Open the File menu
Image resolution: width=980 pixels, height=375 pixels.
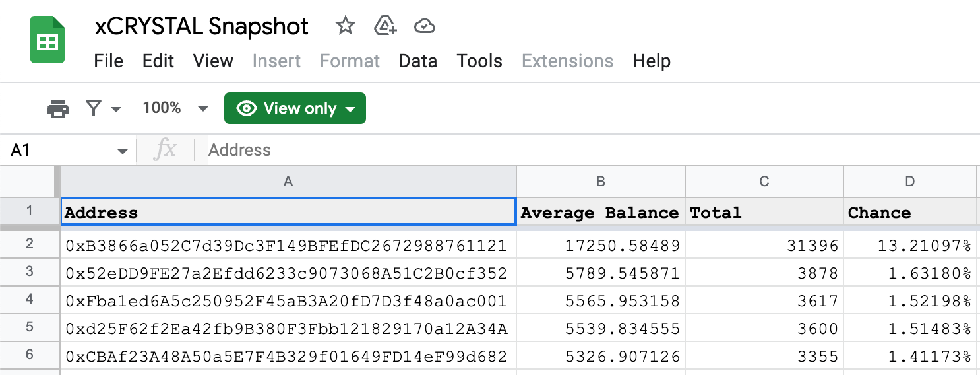pos(109,61)
